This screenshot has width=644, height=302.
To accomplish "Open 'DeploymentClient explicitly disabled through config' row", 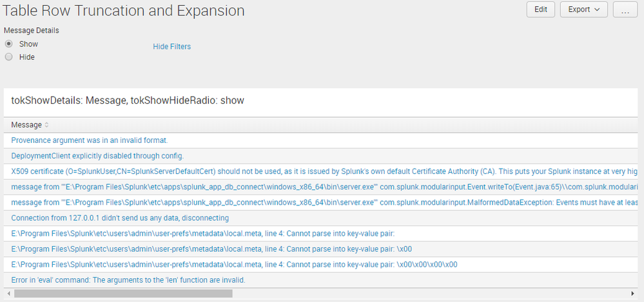I will coord(97,156).
